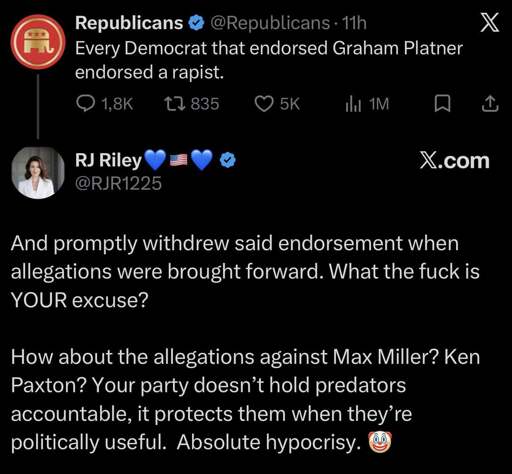The image size is (512, 474).
Task: Open RJ Riley's profile photo
Action: tap(38, 172)
